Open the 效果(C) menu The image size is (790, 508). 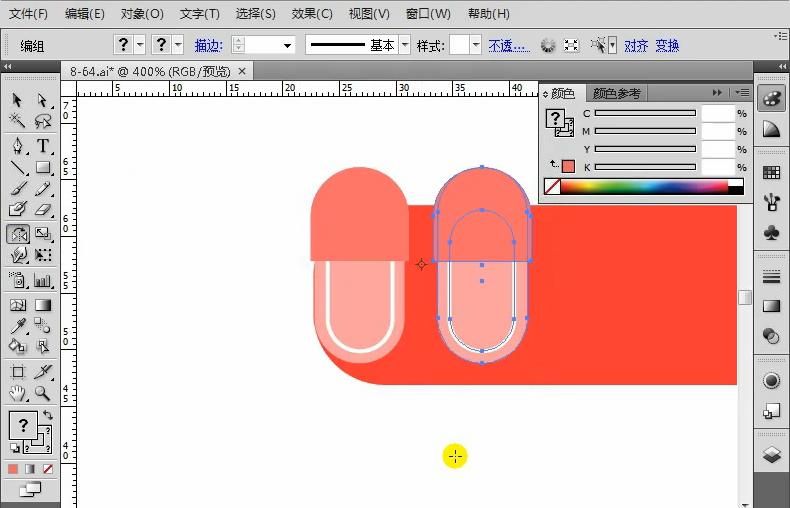[312, 14]
